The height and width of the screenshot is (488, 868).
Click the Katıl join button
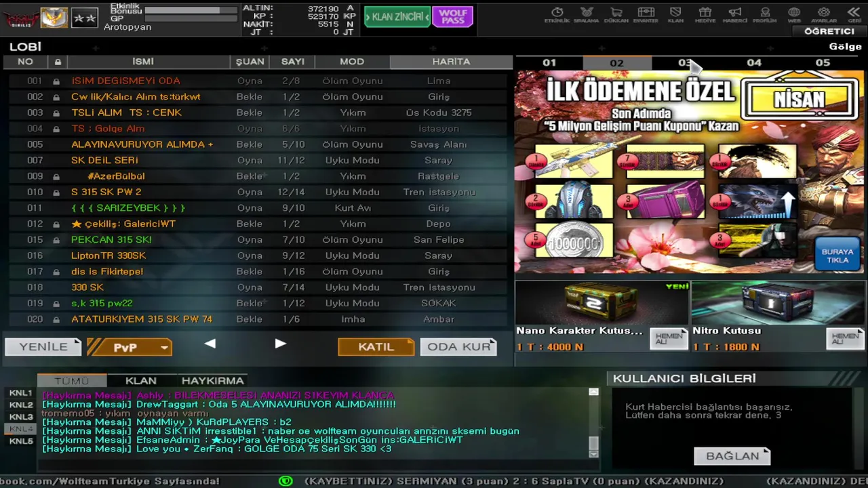click(x=376, y=346)
